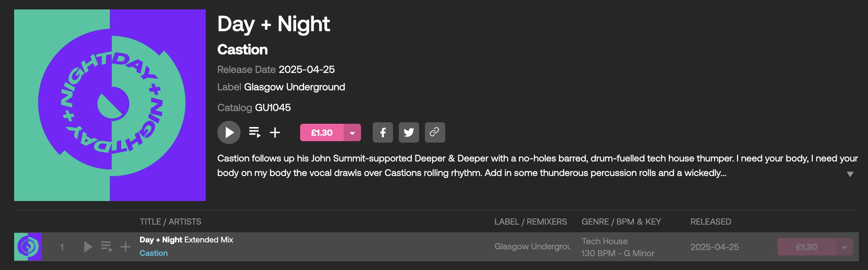868x270 pixels.
Task: Copy release link icon
Action: 435,132
